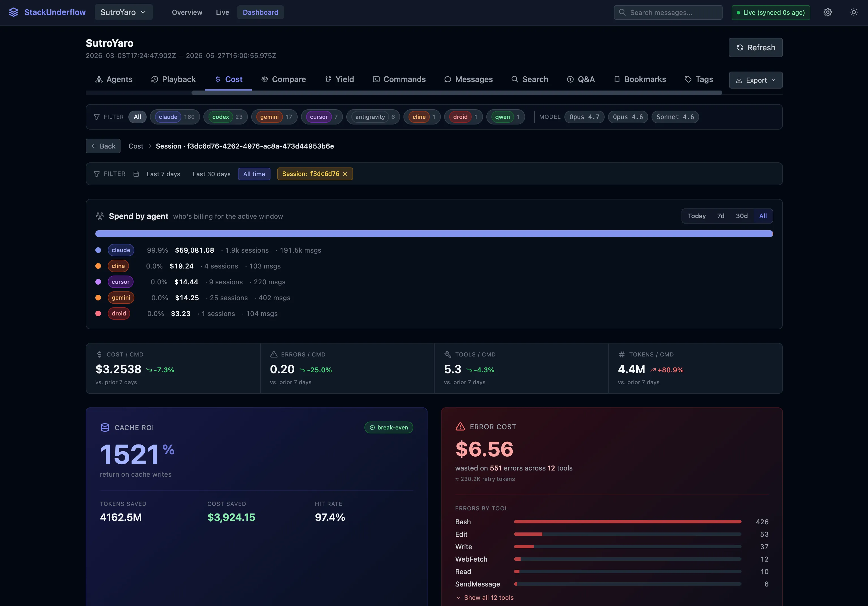The image size is (868, 606).
Task: Filter by antigravity agent chip
Action: tap(373, 117)
